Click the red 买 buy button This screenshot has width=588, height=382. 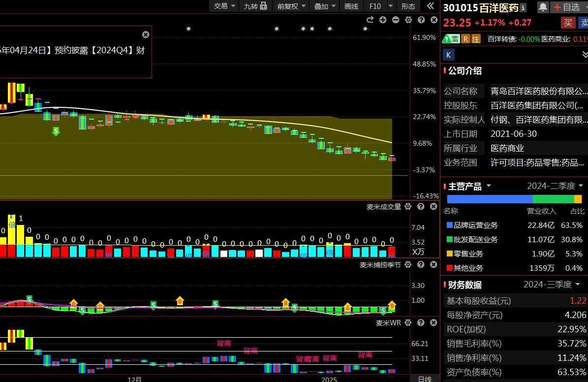[x=568, y=23]
